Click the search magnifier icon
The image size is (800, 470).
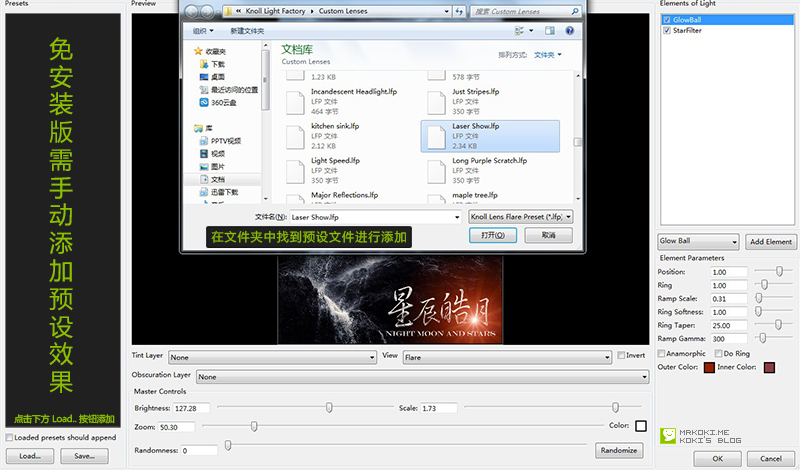coord(575,11)
